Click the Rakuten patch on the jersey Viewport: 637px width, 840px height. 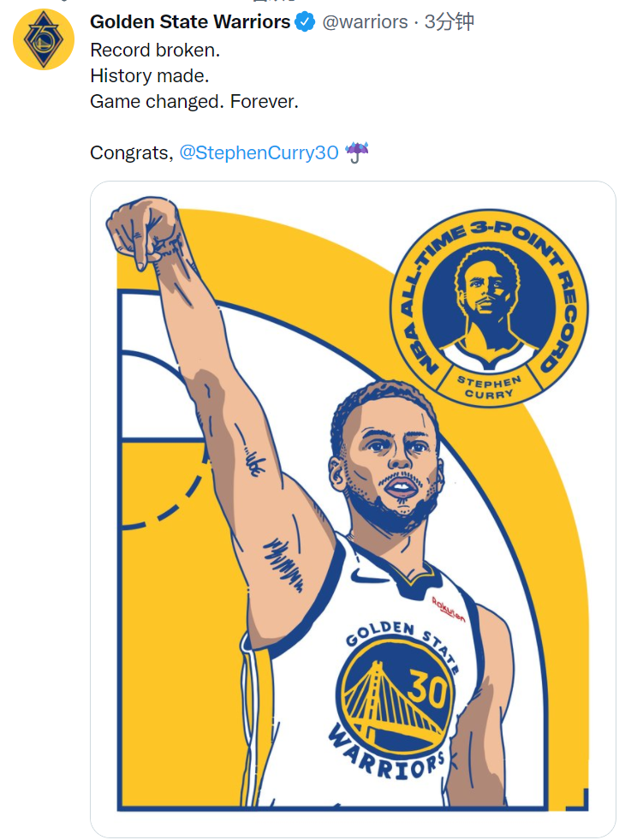point(448,609)
